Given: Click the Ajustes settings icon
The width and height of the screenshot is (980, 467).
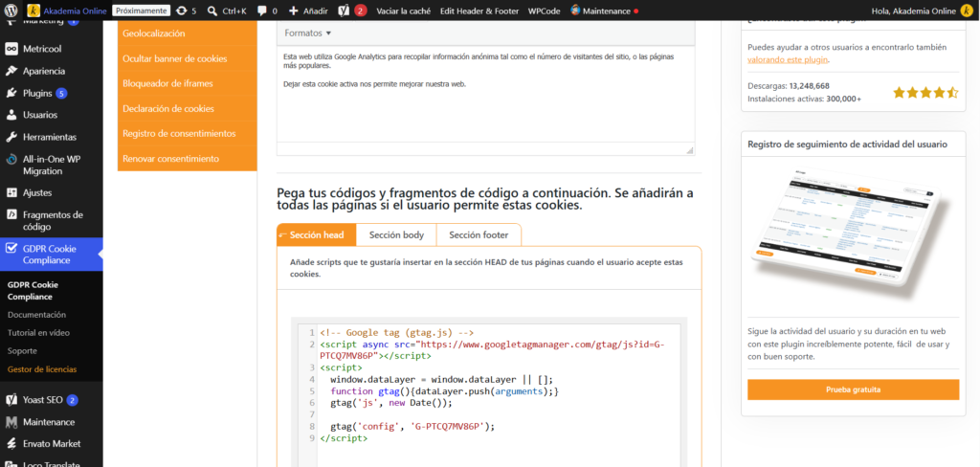Looking at the screenshot, I should click(x=11, y=192).
